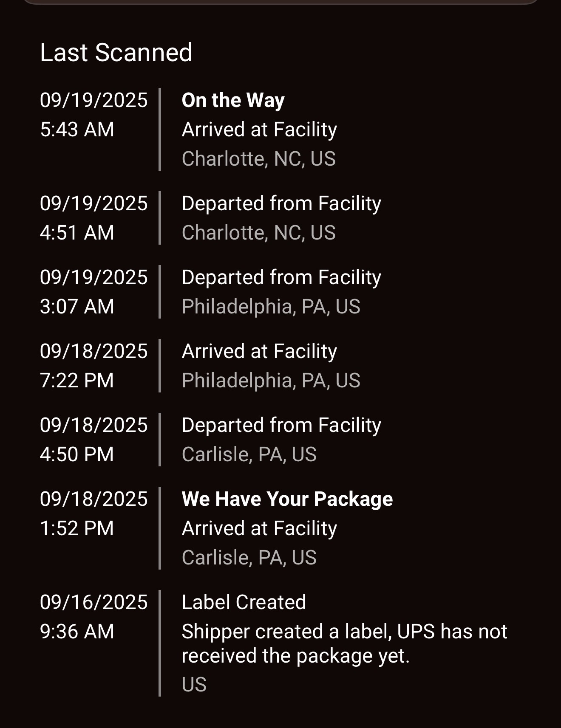Select the bold On the Way status

click(x=233, y=101)
